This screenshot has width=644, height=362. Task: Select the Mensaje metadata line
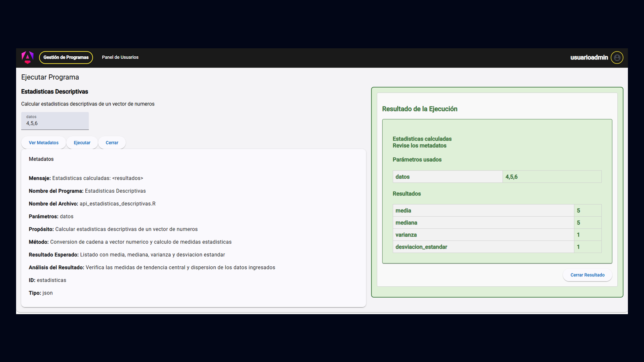point(86,178)
